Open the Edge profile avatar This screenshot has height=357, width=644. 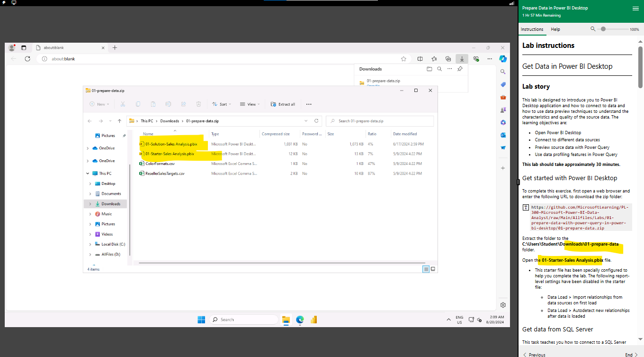point(12,47)
